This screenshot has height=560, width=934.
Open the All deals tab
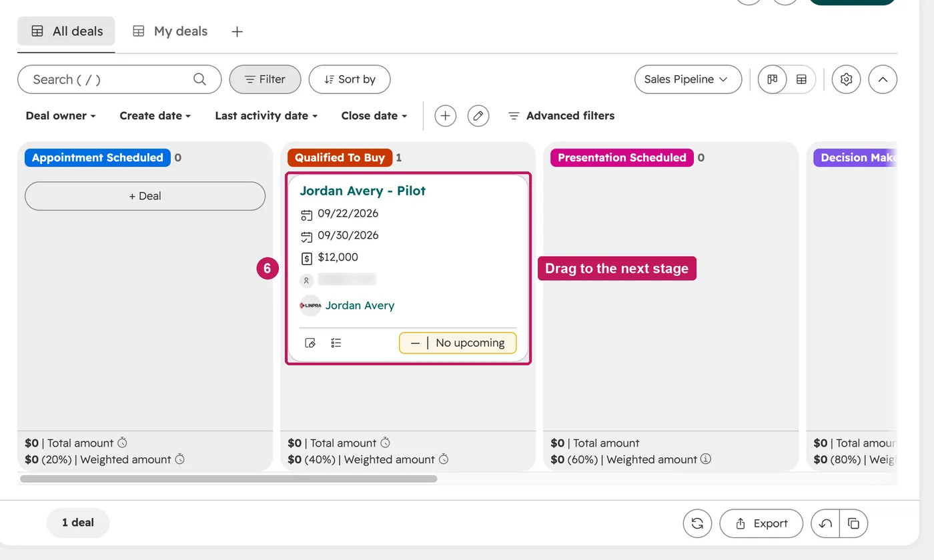[x=67, y=31]
